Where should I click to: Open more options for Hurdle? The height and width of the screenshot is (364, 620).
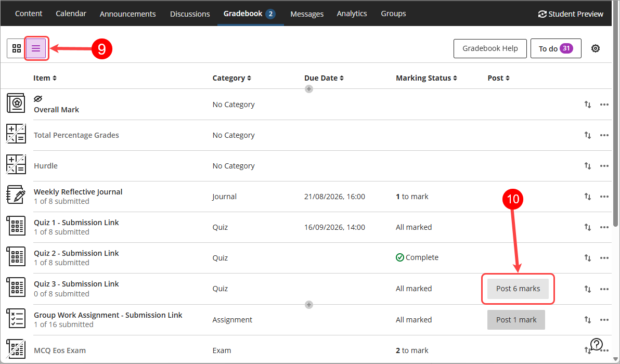coord(604,166)
